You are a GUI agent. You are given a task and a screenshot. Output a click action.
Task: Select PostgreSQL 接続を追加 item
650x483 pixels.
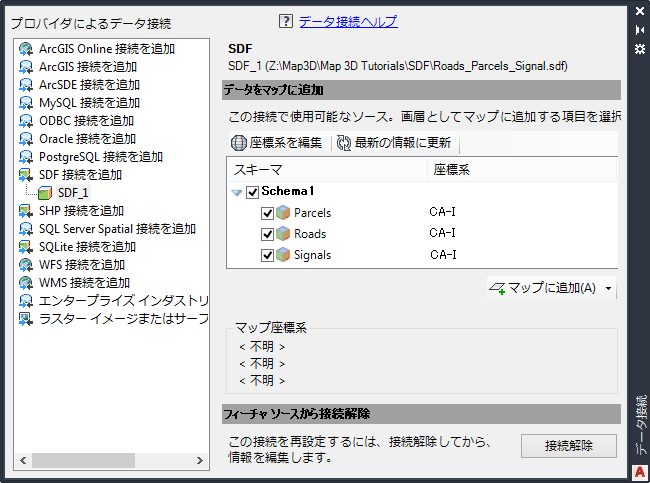click(101, 157)
